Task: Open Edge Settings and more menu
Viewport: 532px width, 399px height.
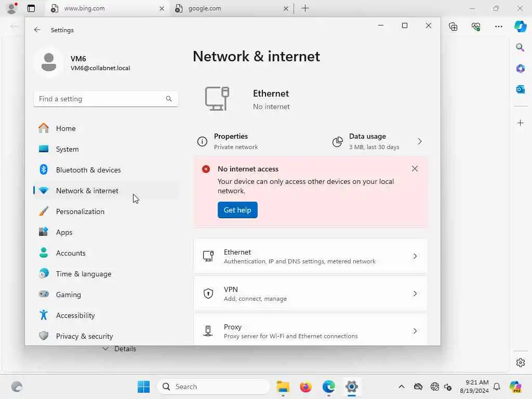Action: (x=498, y=26)
